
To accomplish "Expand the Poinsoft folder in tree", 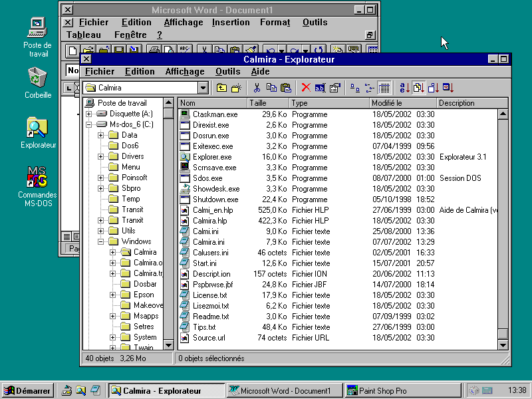I will [x=101, y=178].
